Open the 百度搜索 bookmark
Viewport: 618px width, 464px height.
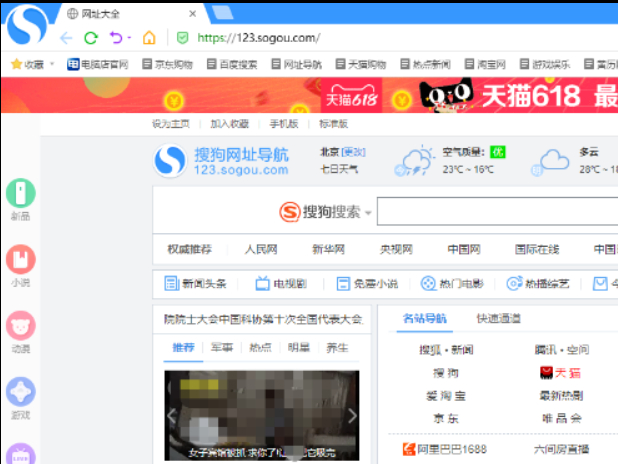tap(232, 64)
